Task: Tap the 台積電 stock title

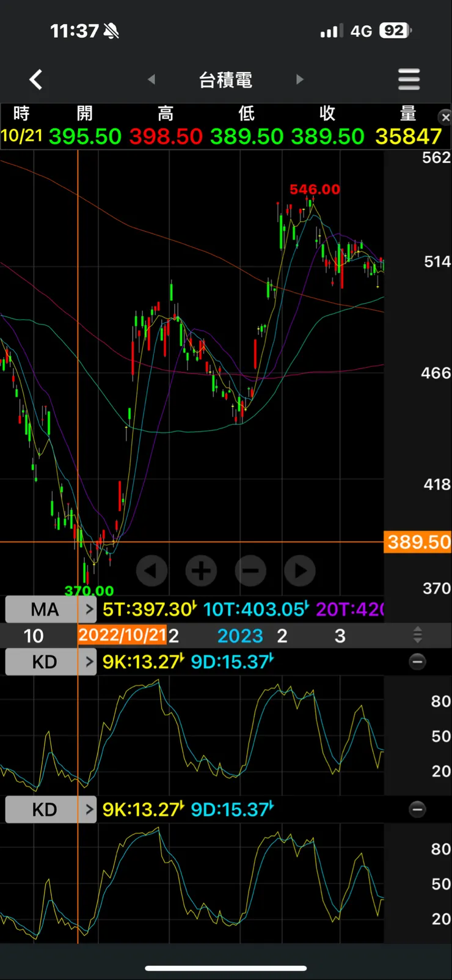Action: coord(225,79)
